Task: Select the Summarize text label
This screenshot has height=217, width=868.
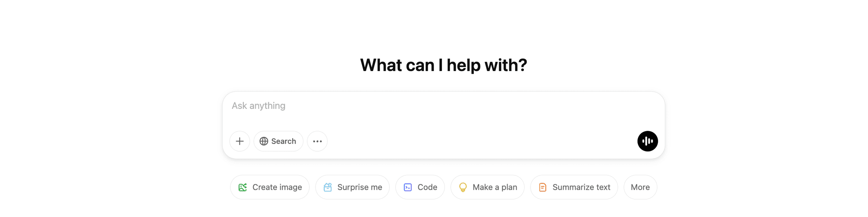Action: [581, 187]
